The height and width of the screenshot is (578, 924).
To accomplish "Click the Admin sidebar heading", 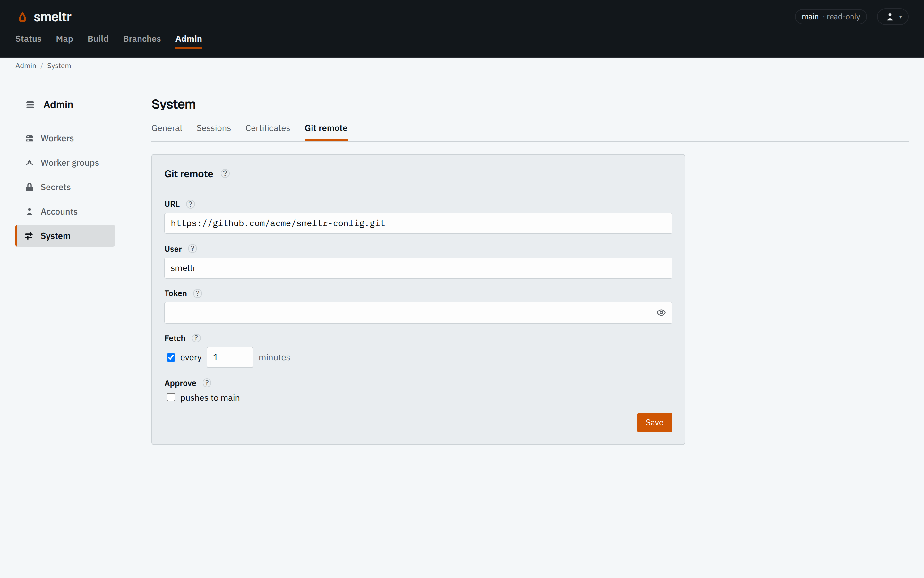I will coord(58,105).
